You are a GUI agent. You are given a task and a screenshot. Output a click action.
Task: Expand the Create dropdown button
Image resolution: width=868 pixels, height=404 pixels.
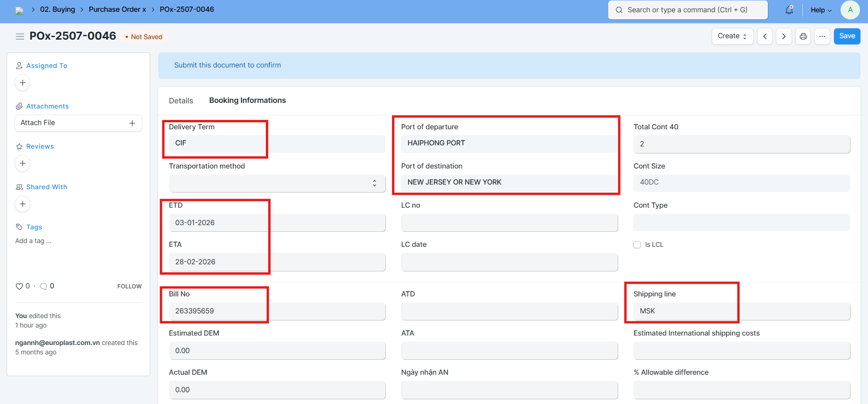tap(732, 36)
